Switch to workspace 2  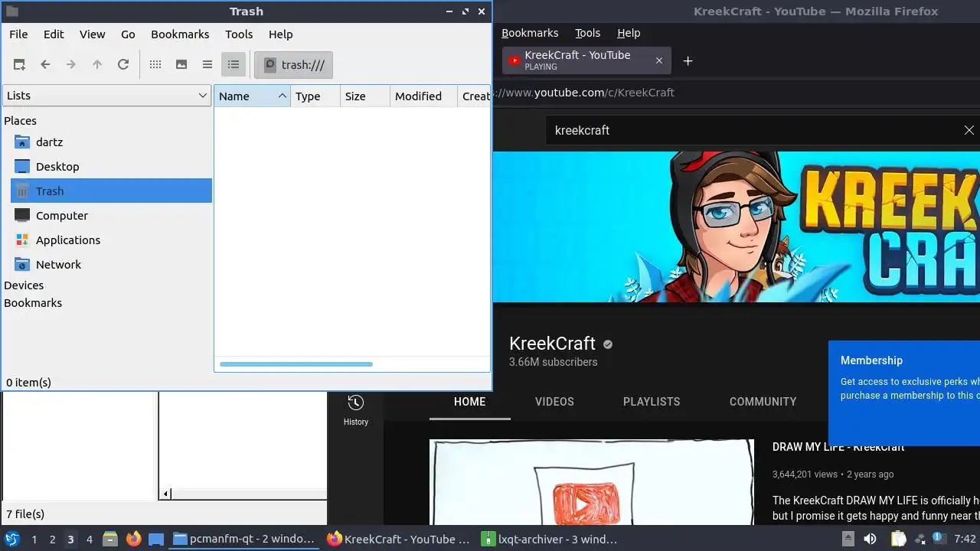(x=52, y=540)
